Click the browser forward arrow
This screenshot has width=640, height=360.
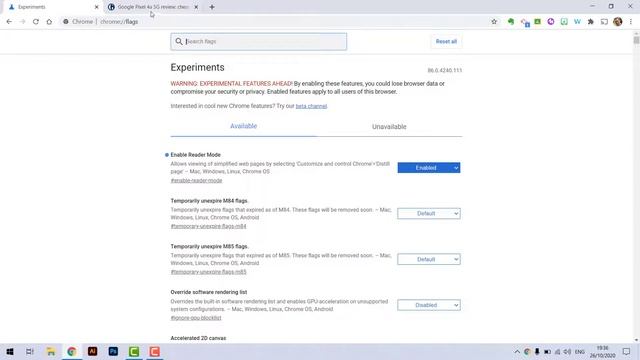[x=22, y=22]
